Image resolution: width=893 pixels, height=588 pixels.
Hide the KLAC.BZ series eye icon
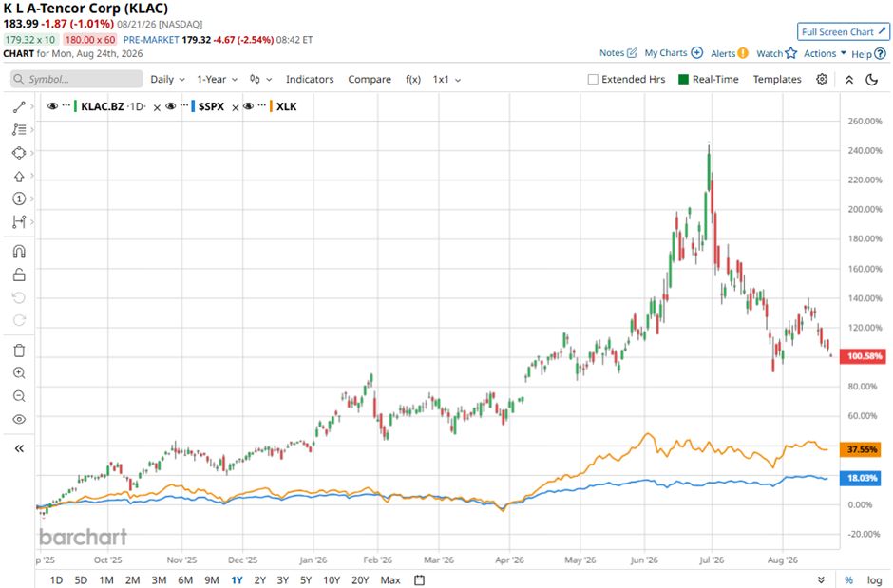point(52,106)
